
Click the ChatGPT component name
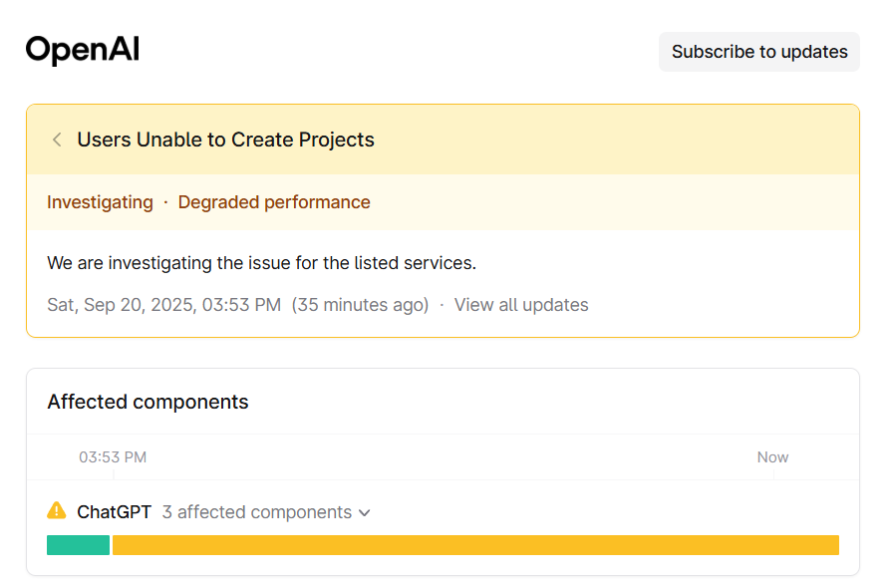click(x=115, y=512)
